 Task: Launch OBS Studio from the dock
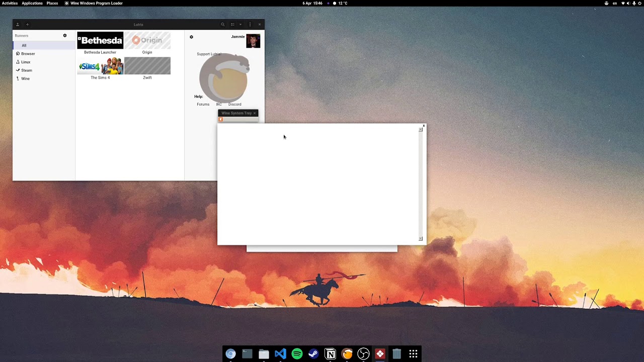point(363,354)
